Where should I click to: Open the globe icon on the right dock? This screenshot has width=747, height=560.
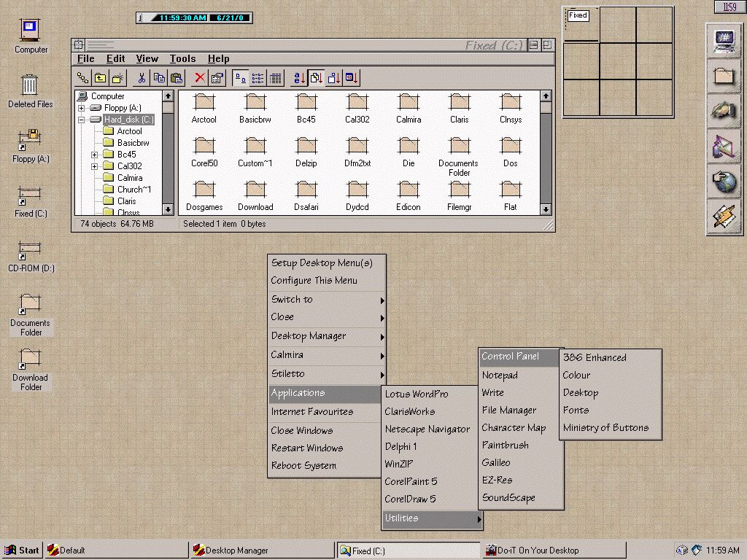coord(724,182)
